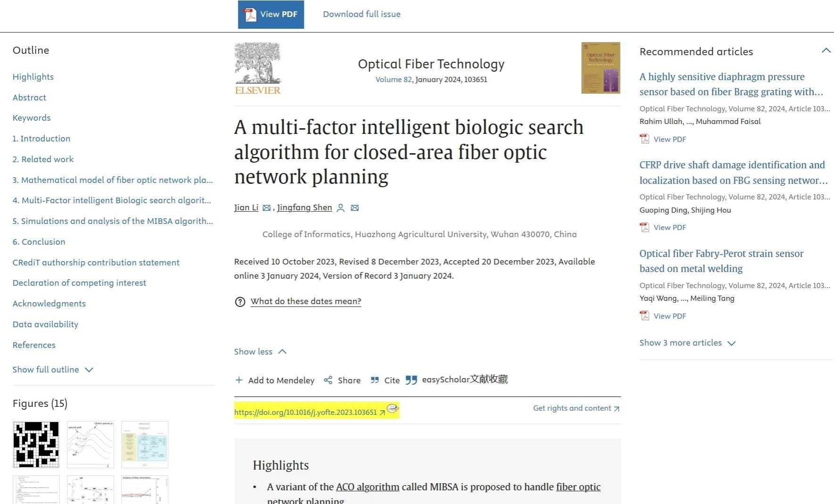Viewport: 834px width, 504px height.
Task: Go to the References outline item
Action: point(34,345)
